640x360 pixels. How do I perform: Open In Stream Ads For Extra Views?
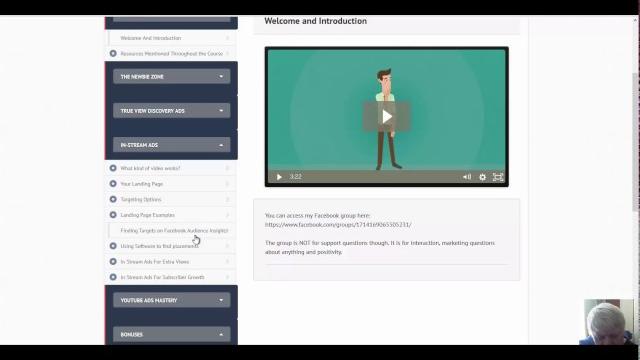[171, 262]
